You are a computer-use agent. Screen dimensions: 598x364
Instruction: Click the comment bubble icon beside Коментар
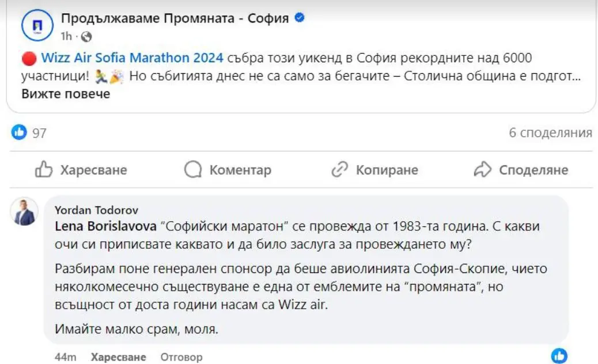[x=193, y=169]
